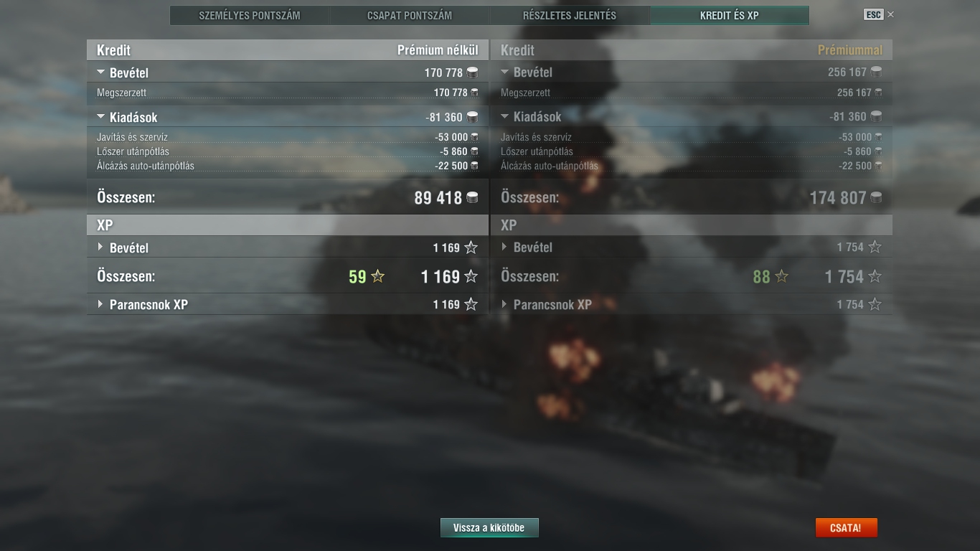Image resolution: width=980 pixels, height=551 pixels.
Task: Click the star icon beside 1 754 Parancsnok XP
Action: pyautogui.click(x=875, y=304)
